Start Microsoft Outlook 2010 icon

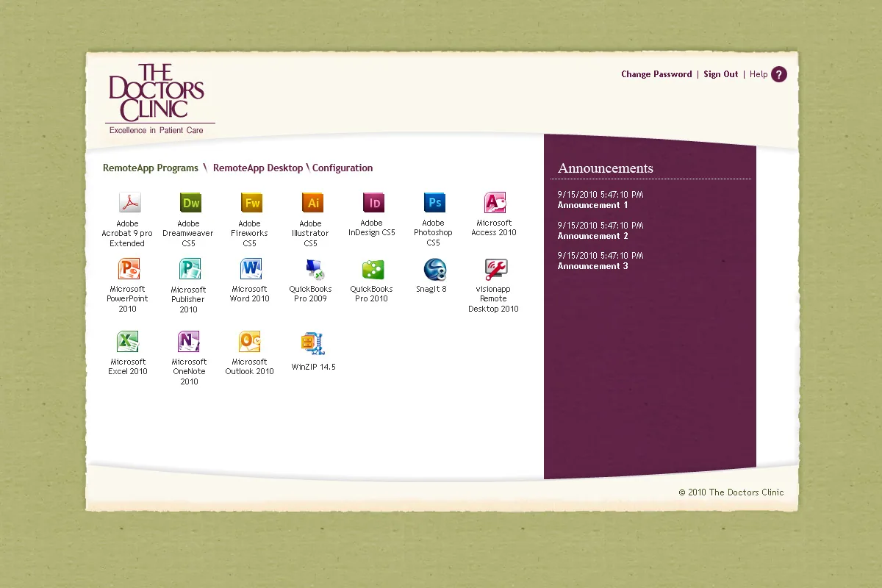tap(250, 342)
